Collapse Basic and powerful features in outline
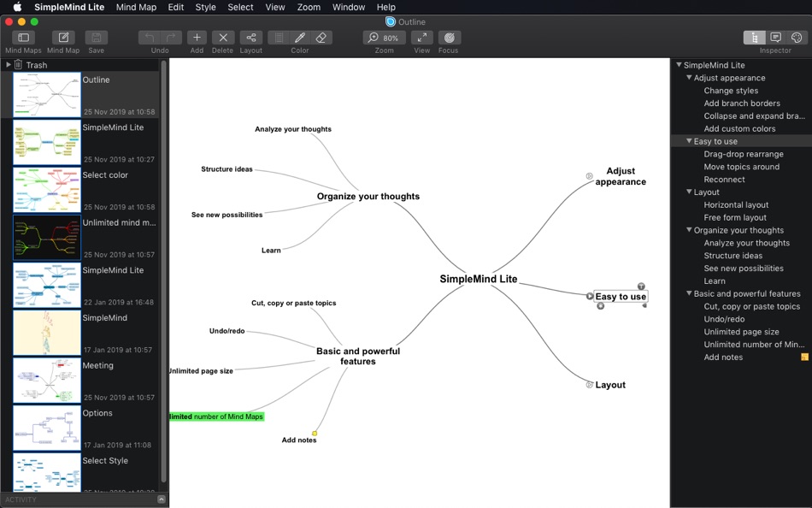The image size is (812, 508). click(x=689, y=293)
